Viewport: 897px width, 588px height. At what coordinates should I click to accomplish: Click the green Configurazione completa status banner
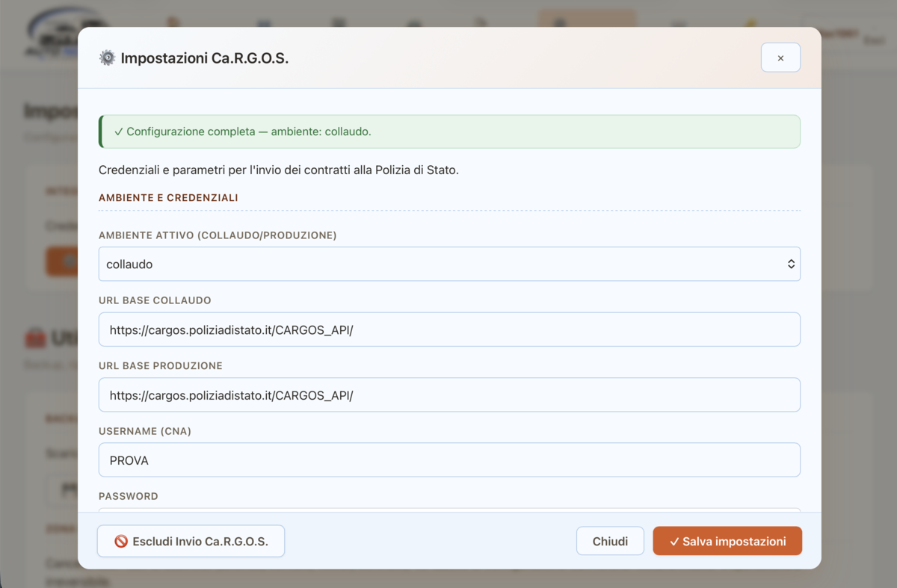pos(449,131)
